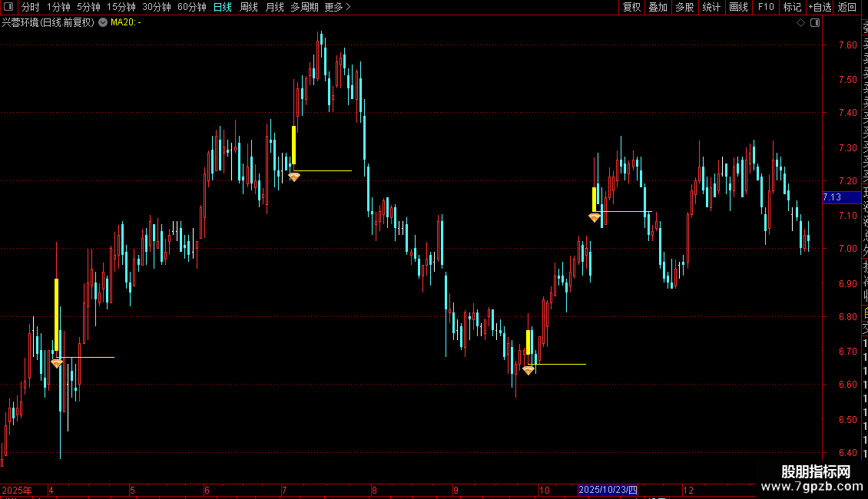
Task: Select the 15分钟 period
Action: tap(121, 7)
